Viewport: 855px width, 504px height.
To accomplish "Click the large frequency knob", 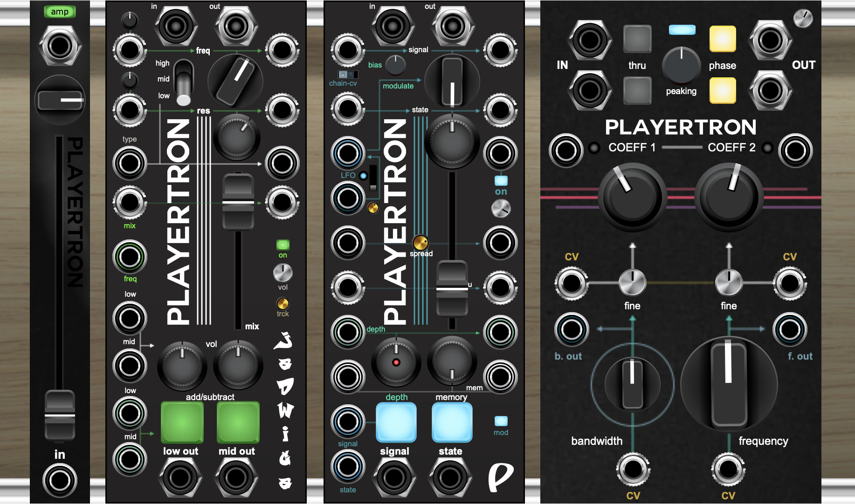I will [x=728, y=385].
